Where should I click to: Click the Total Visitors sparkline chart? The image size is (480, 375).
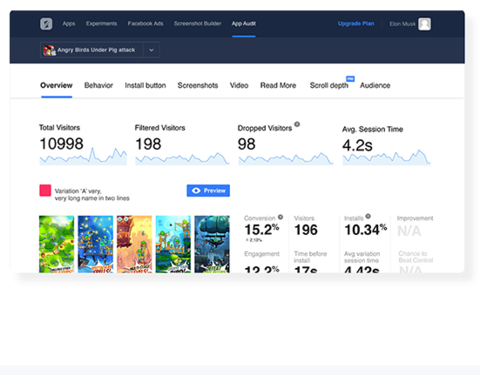83,156
